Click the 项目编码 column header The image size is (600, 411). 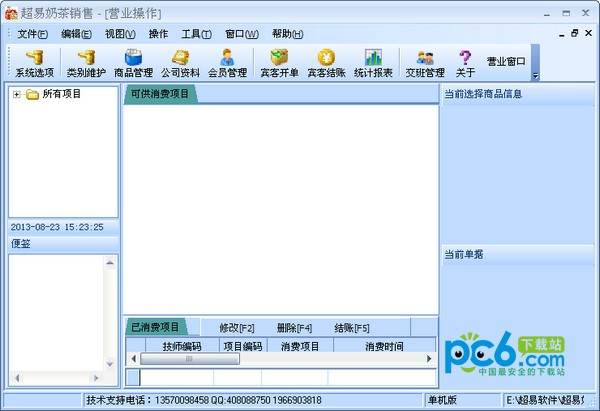click(243, 346)
